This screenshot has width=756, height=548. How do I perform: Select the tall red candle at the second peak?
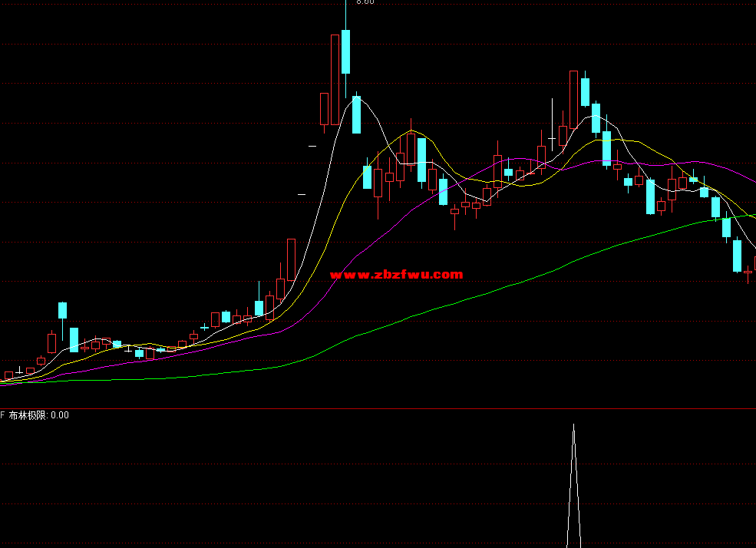coord(573,98)
